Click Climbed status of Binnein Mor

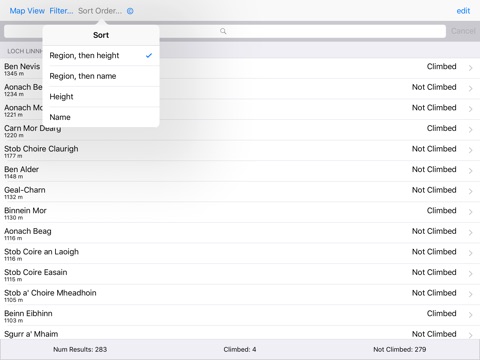coord(441,211)
